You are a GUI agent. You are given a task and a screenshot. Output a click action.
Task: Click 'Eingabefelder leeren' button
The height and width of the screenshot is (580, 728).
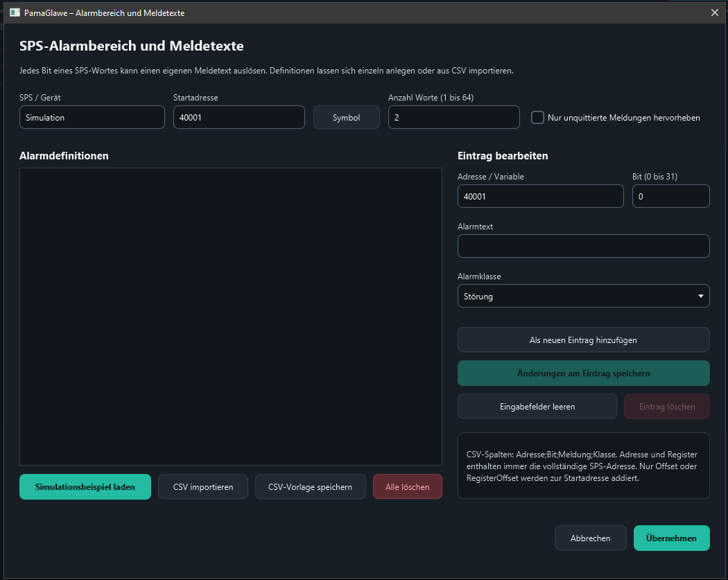coord(537,407)
